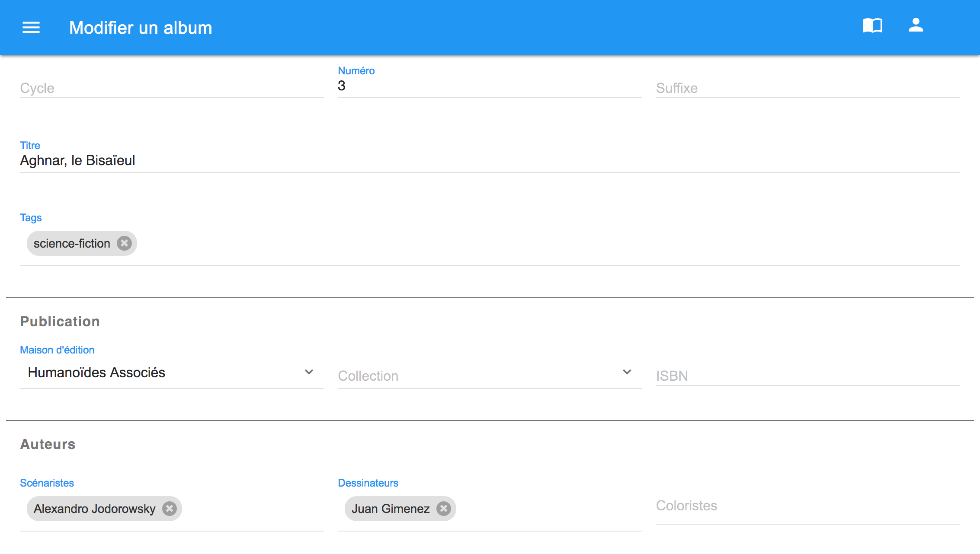Click the Publication section heading

[x=60, y=322]
